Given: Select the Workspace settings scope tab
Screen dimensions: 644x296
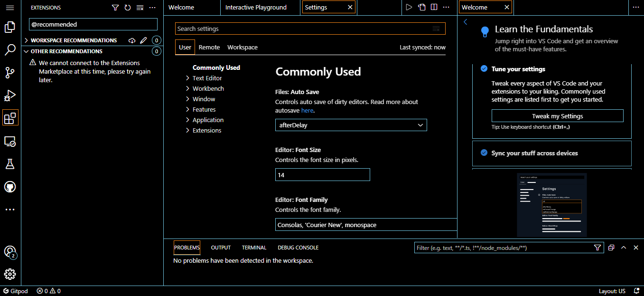Looking at the screenshot, I should (x=243, y=47).
